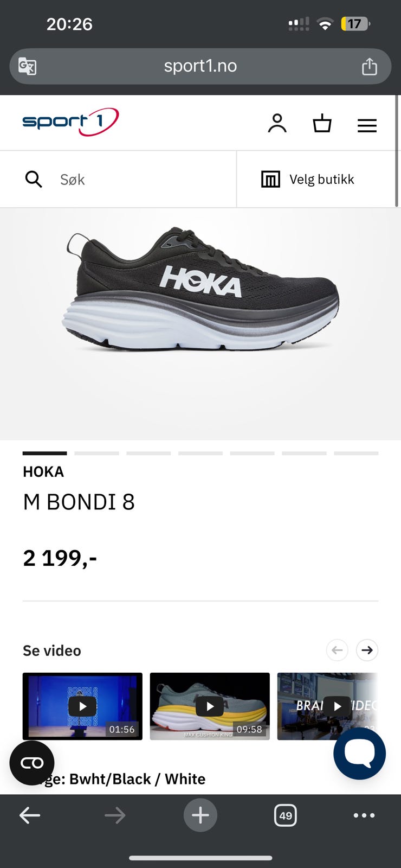Image resolution: width=401 pixels, height=868 pixels.
Task: Click the round cookie settings icon
Action: [x=32, y=763]
